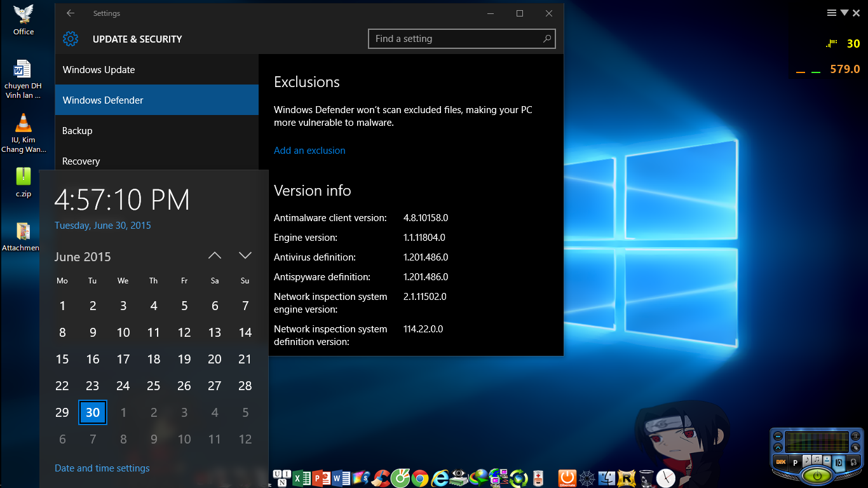The height and width of the screenshot is (488, 868).
Task: Toggle DFX music type II double-note button
Action: [817, 460]
